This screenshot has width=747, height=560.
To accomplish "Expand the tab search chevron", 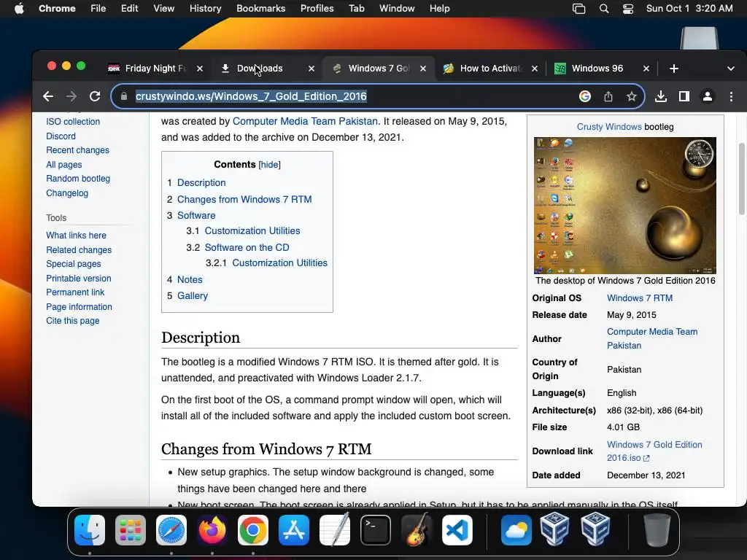I will coord(730,69).
